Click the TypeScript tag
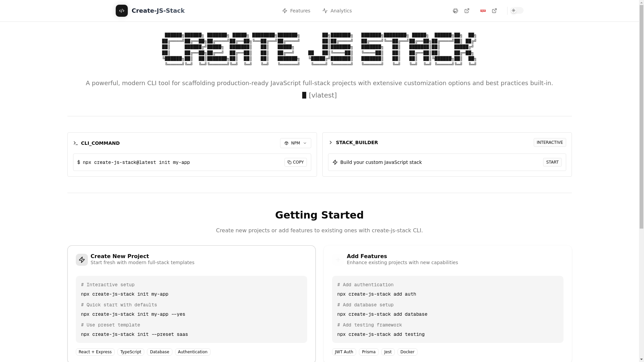This screenshot has width=644, height=362. 131,352
